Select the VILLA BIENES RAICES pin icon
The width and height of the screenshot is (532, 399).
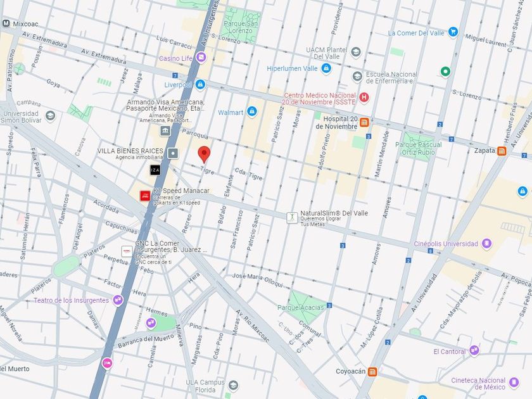(x=173, y=153)
